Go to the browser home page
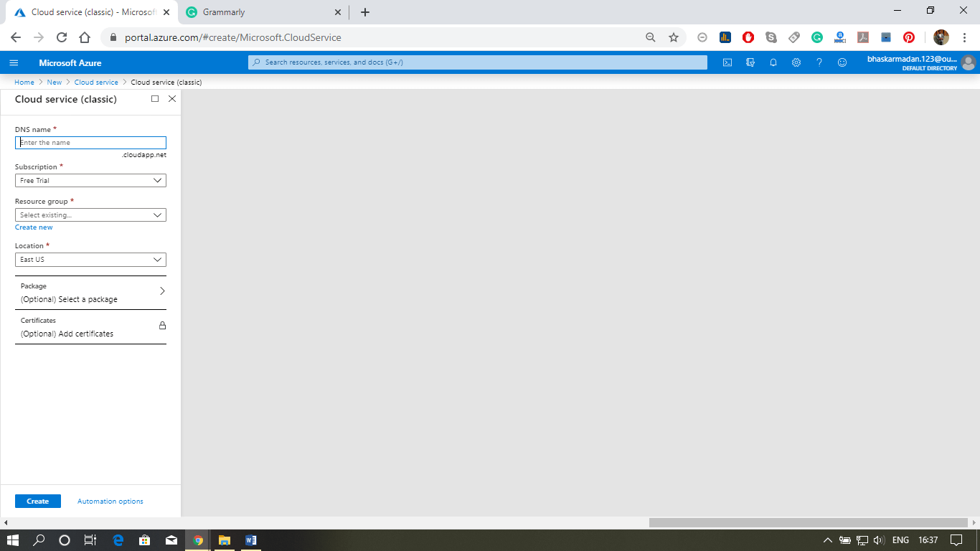This screenshot has height=551, width=980. click(x=85, y=37)
